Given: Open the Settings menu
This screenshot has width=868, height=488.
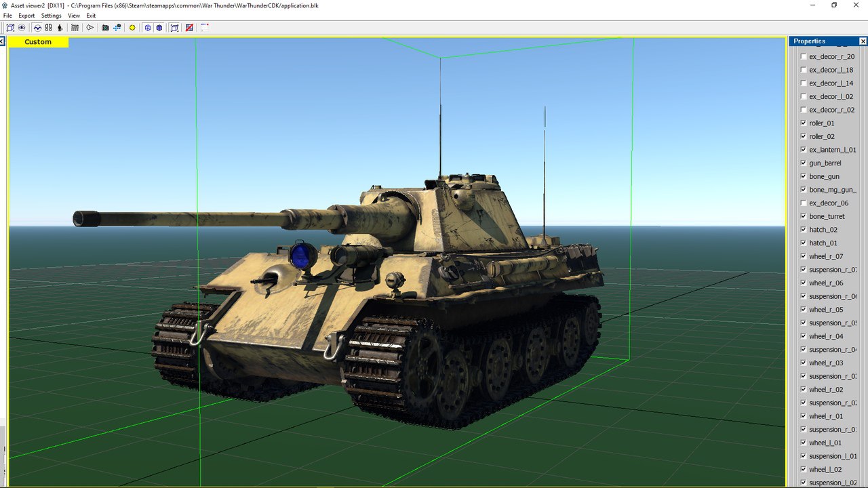Looking at the screenshot, I should 51,16.
